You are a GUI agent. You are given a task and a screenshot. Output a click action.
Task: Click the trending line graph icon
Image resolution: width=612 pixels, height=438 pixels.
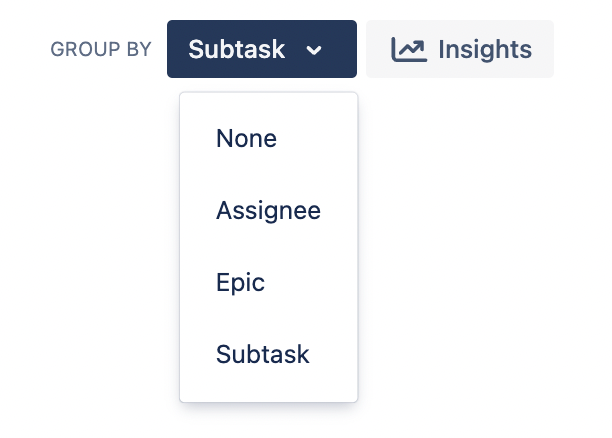click(x=409, y=49)
